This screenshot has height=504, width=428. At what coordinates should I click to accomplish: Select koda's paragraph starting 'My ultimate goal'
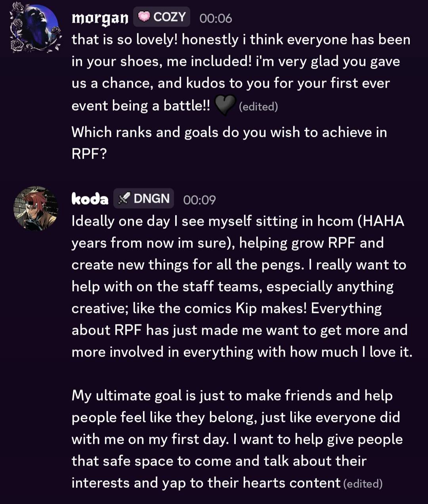click(x=237, y=439)
